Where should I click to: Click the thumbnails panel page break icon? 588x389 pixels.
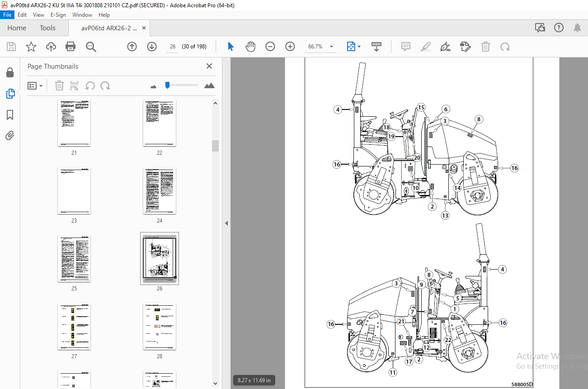(75, 85)
